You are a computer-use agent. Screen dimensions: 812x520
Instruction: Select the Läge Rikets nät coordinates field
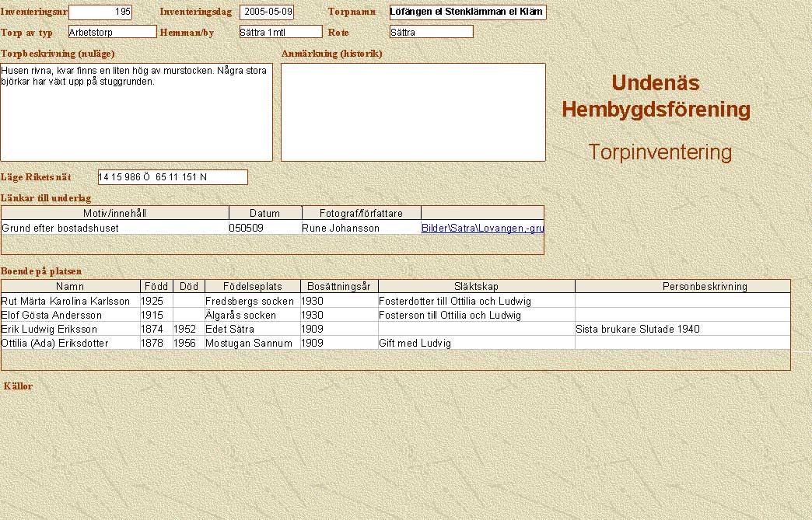(x=173, y=177)
